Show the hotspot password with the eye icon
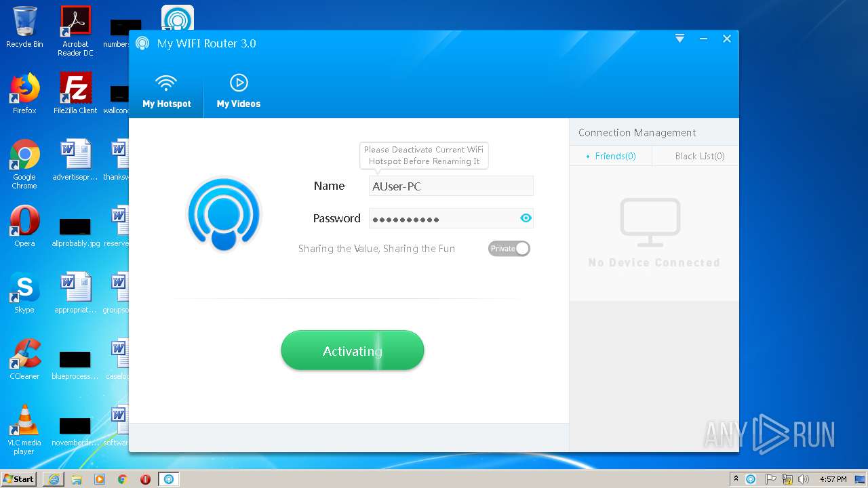The image size is (868, 488). click(x=526, y=218)
